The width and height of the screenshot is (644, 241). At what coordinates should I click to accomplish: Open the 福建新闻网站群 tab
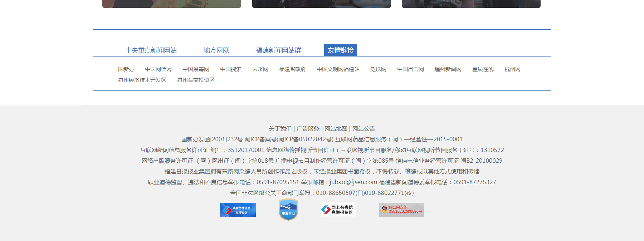pos(278,50)
